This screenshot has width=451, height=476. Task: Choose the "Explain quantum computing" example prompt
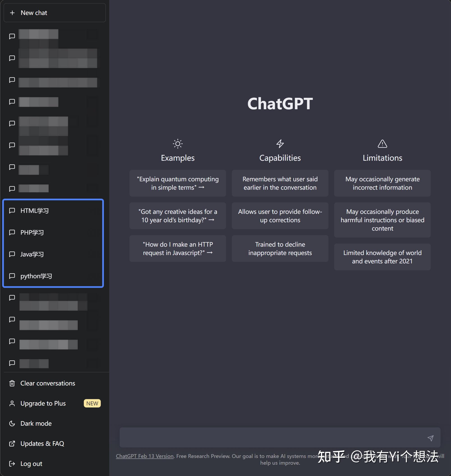pyautogui.click(x=178, y=183)
